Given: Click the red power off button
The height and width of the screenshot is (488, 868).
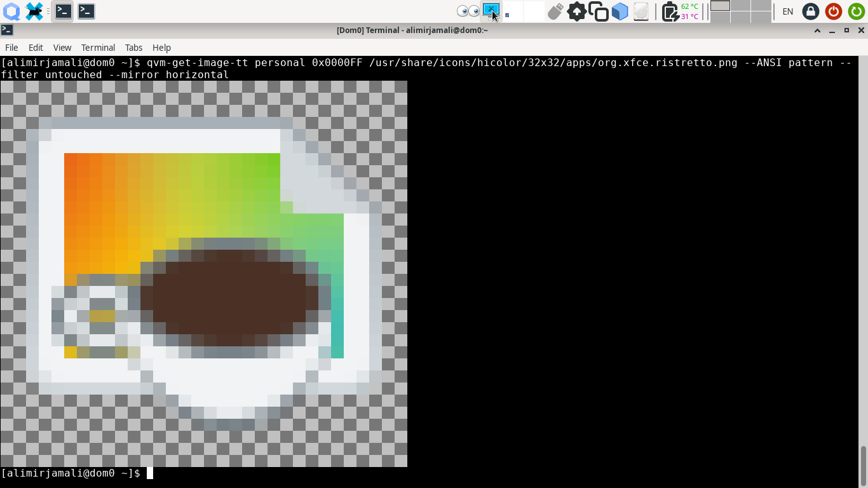Looking at the screenshot, I should pyautogui.click(x=833, y=11).
